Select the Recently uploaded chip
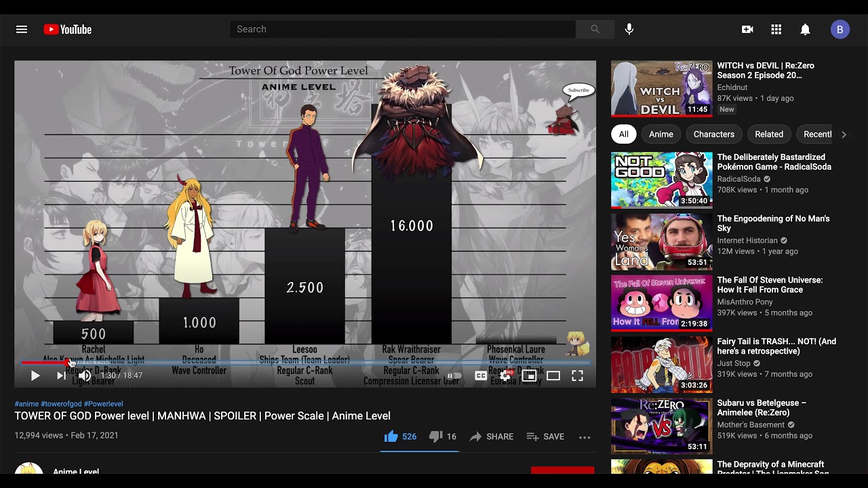 815,134
